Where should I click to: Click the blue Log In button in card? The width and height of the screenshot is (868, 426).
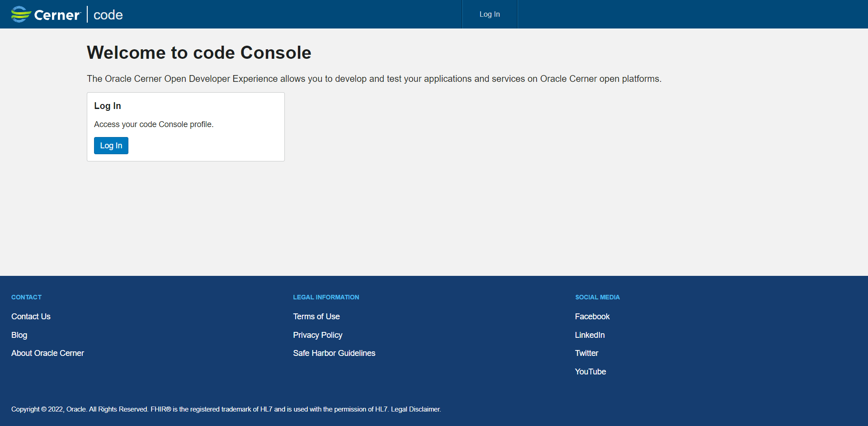(x=111, y=146)
